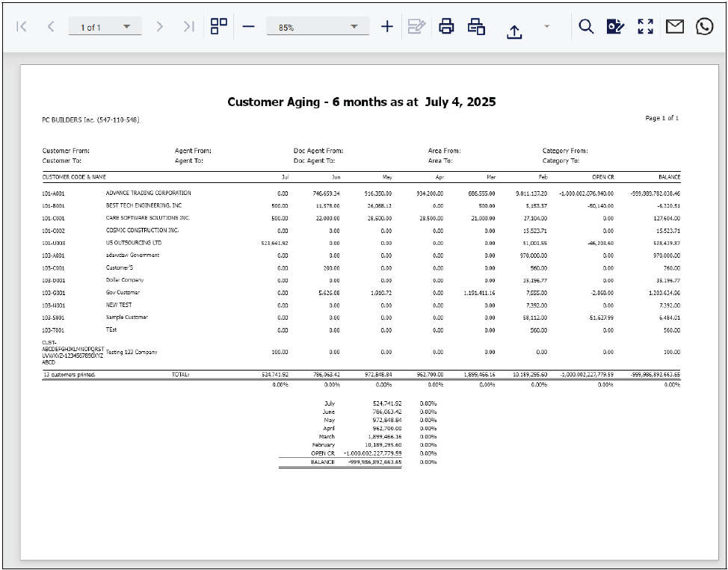Image resolution: width=728 pixels, height=570 pixels.
Task: Click customer code '101-A001'
Action: (53, 193)
